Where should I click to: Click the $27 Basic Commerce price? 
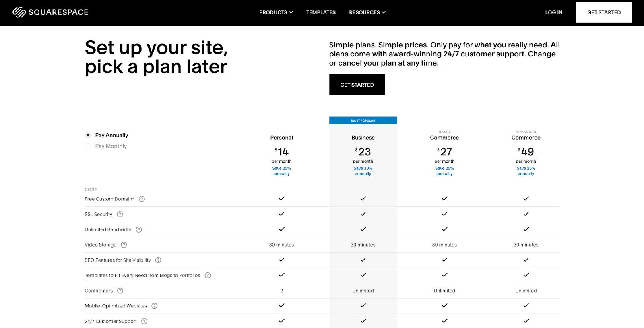pos(445,152)
